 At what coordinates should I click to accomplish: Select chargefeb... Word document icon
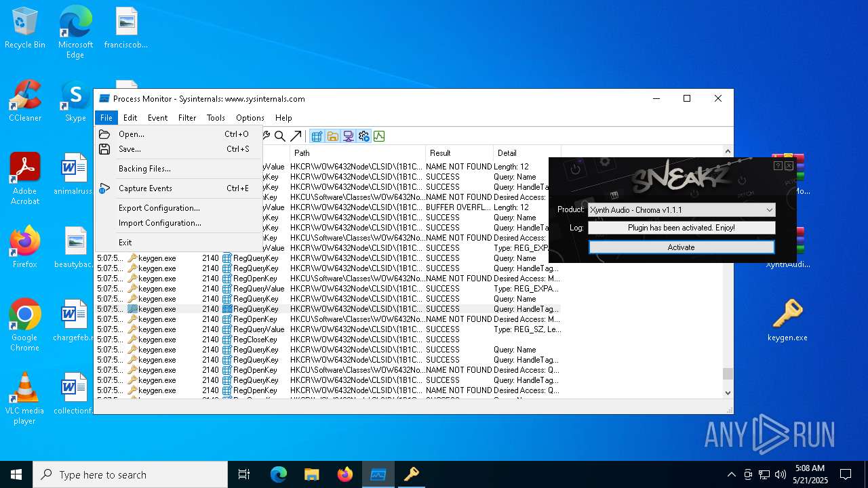[74, 321]
